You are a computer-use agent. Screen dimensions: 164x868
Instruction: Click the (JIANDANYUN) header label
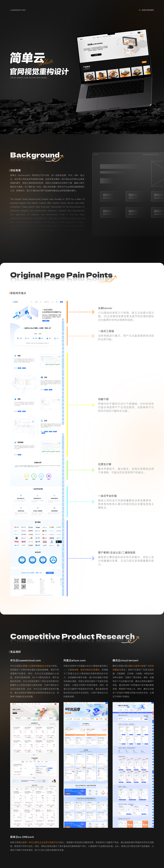pos(18,10)
